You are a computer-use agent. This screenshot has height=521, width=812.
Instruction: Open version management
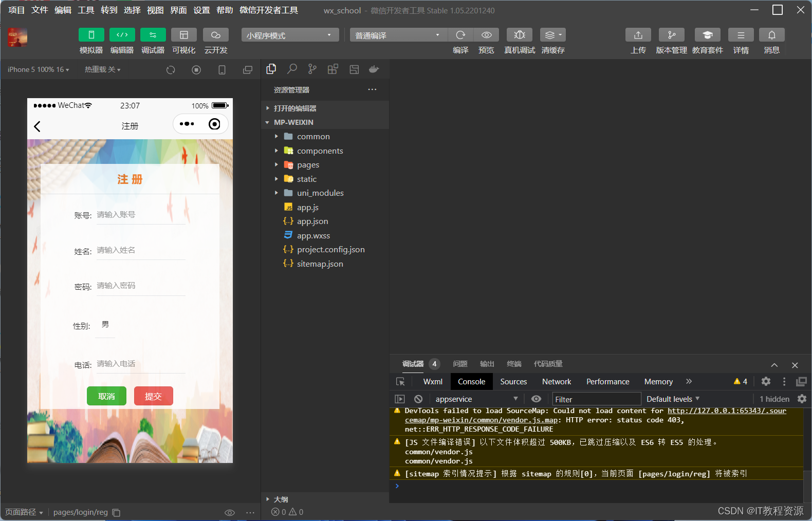[x=671, y=35]
